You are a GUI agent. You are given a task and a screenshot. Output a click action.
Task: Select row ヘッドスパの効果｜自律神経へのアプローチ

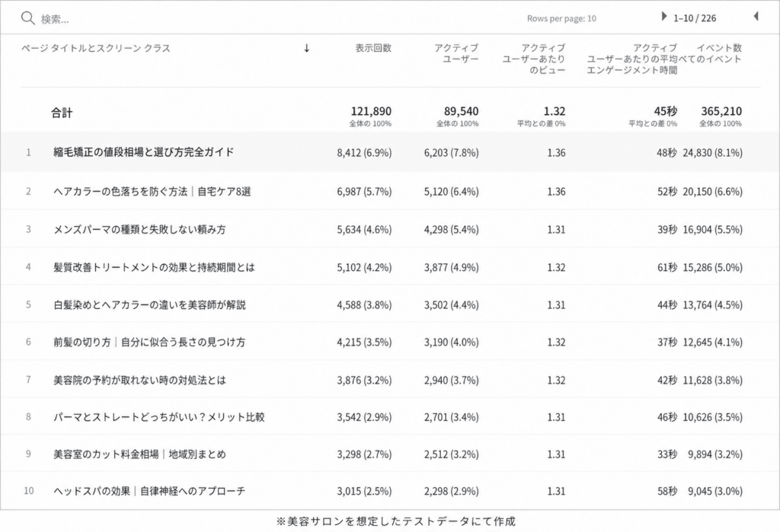coord(390,491)
